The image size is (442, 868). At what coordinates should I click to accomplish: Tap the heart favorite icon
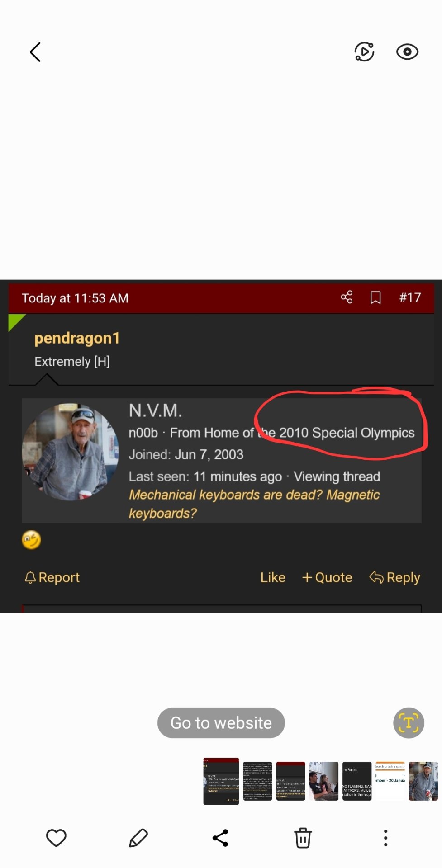56,838
